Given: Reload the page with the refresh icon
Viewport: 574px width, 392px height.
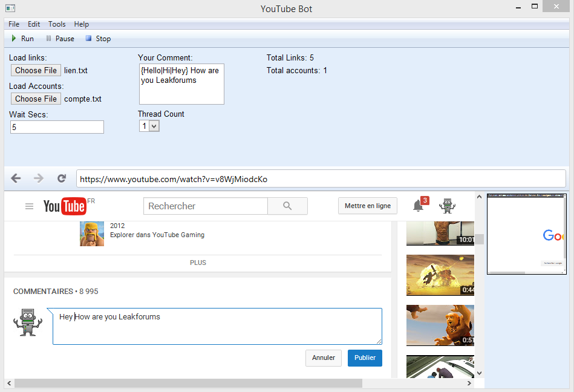Looking at the screenshot, I should point(62,178).
